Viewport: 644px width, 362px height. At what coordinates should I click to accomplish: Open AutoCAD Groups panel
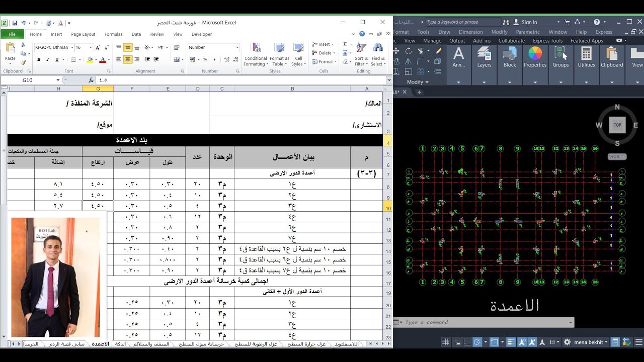(560, 57)
